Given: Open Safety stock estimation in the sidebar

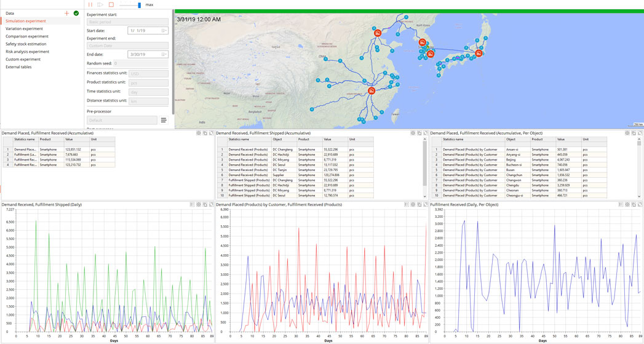Looking at the screenshot, I should coord(26,44).
